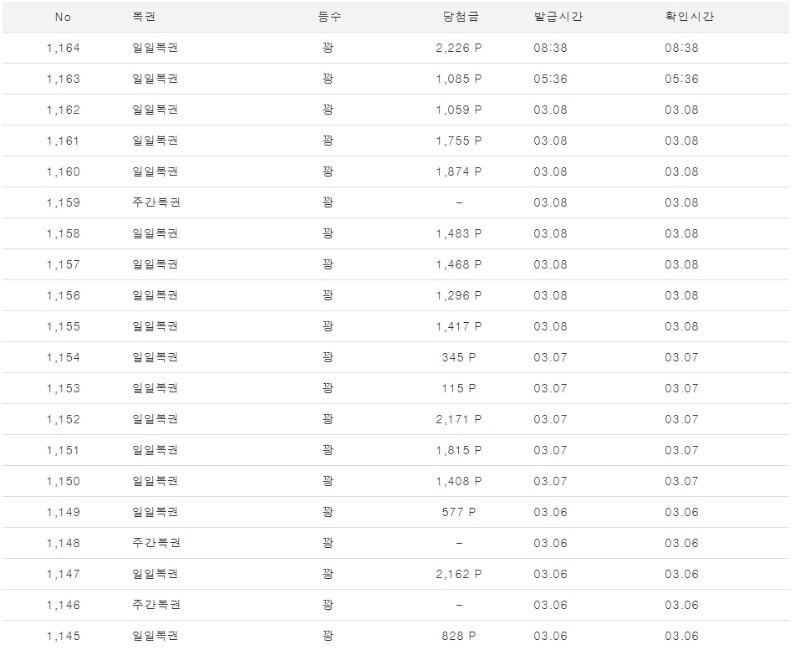The width and height of the screenshot is (800, 655).
Task: Select the 주간복권 entry in row 1,159
Action: click(155, 203)
